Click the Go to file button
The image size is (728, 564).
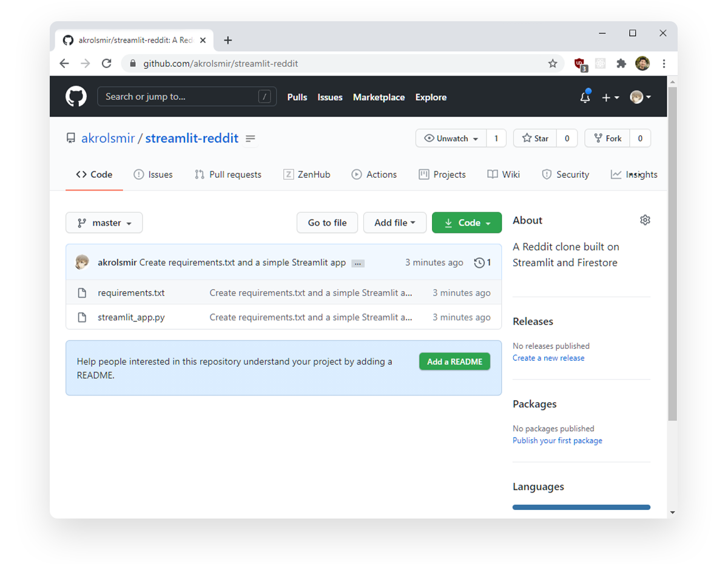[x=328, y=223]
